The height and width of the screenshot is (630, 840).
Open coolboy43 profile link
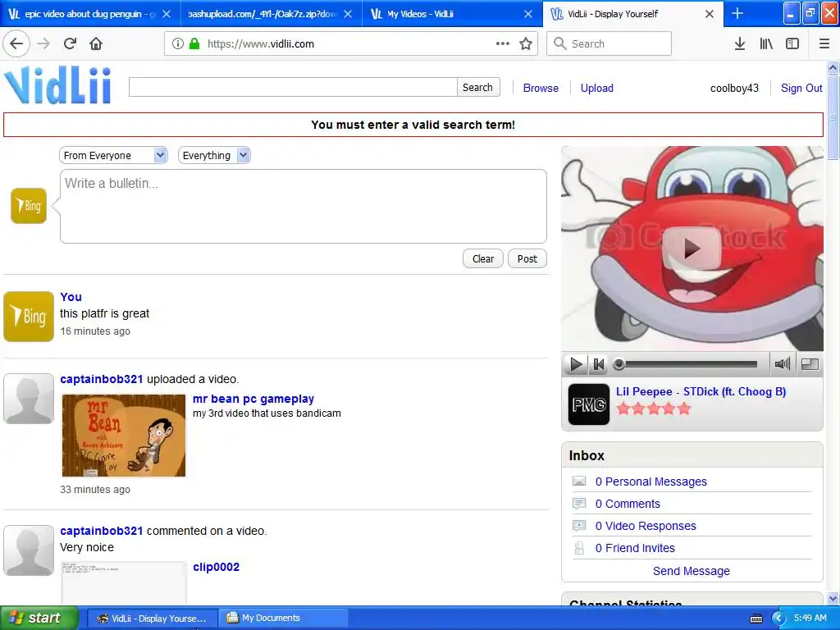pos(734,88)
